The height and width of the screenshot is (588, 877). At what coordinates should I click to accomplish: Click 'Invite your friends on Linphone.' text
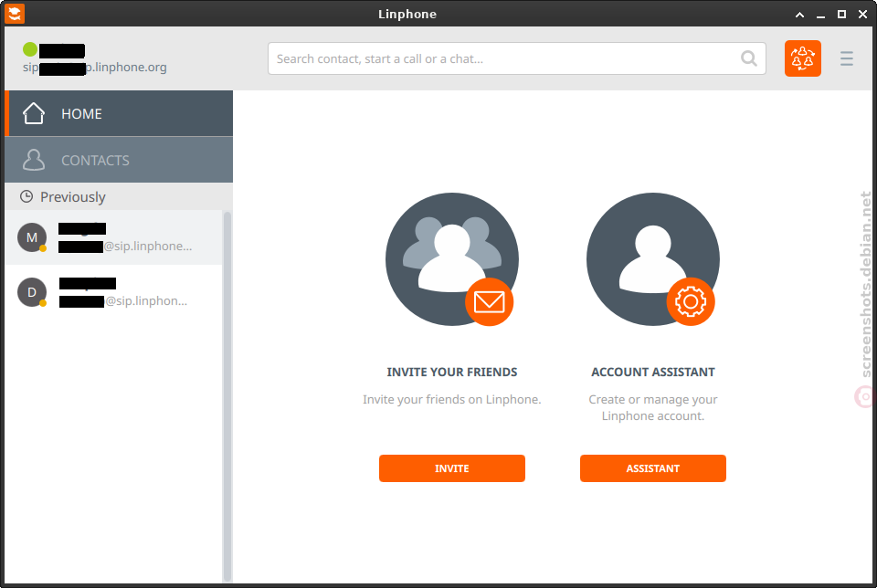click(x=452, y=400)
